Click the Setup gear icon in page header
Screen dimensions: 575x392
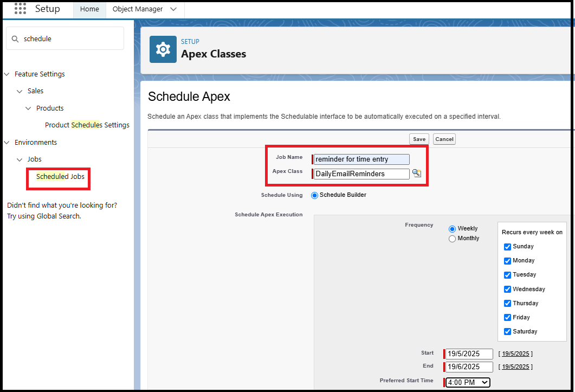(x=163, y=49)
